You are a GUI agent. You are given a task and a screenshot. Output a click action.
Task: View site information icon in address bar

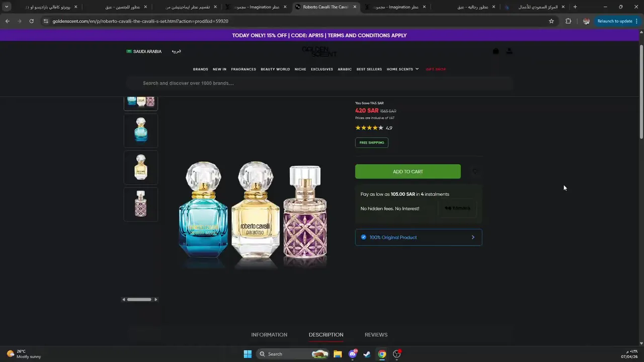pyautogui.click(x=46, y=21)
